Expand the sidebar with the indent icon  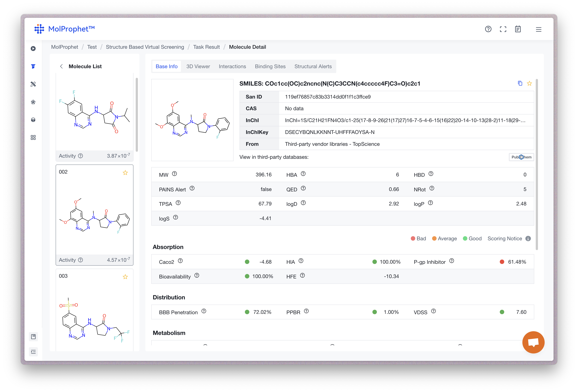(x=33, y=352)
